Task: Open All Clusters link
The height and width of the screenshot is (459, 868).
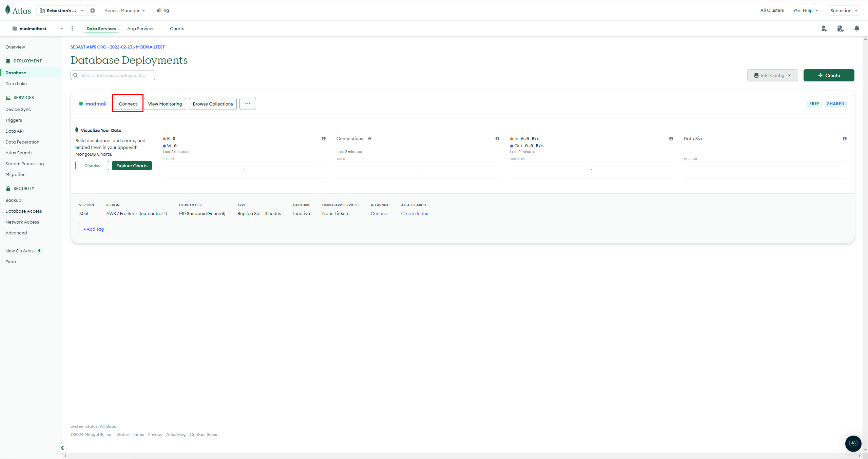Action: coord(772,10)
